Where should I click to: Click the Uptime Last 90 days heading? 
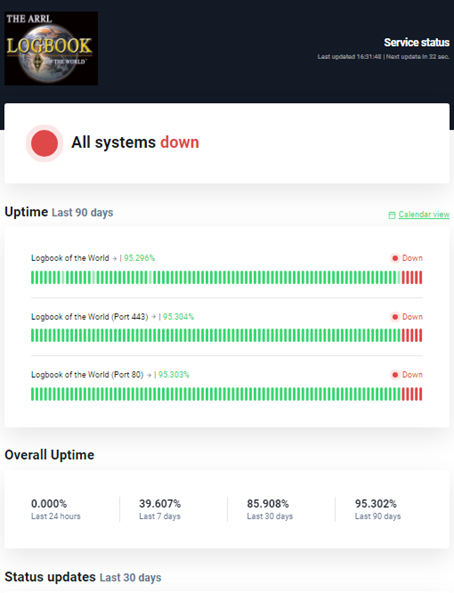59,212
